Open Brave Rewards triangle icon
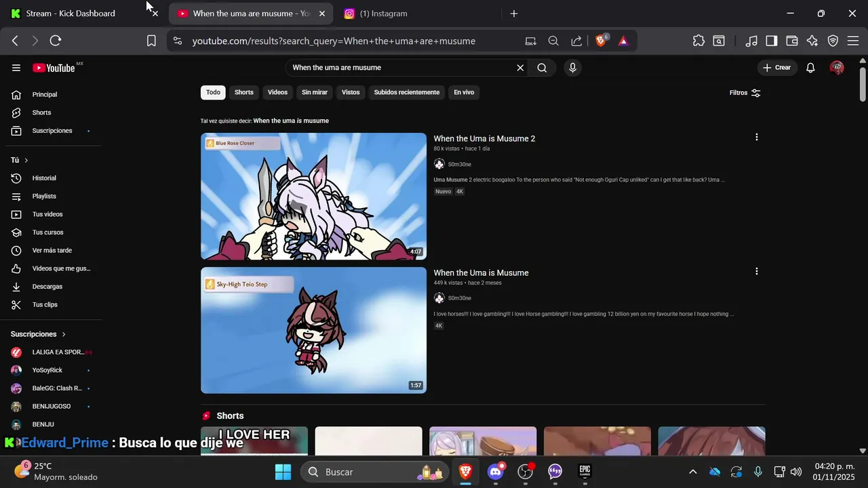Image resolution: width=868 pixels, height=488 pixels. coord(623,41)
